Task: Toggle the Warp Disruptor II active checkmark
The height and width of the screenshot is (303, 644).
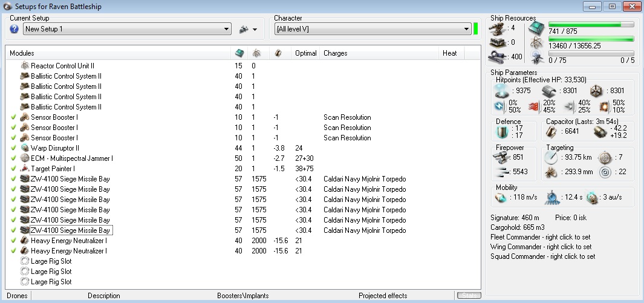Action: [x=13, y=148]
